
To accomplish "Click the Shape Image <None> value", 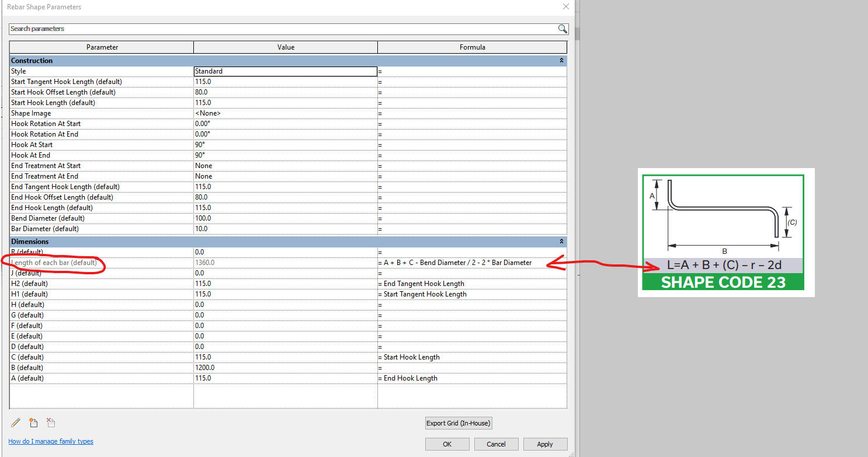I will pos(285,113).
